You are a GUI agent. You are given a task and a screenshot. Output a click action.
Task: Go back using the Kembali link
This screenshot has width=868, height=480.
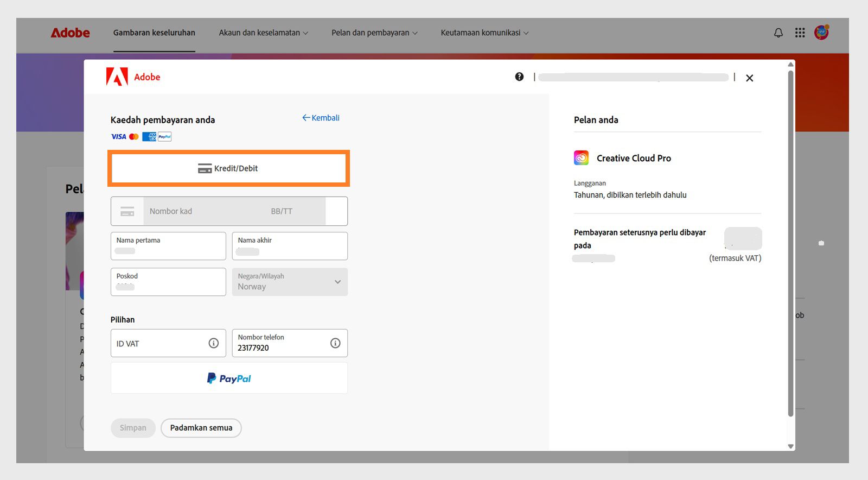(321, 118)
